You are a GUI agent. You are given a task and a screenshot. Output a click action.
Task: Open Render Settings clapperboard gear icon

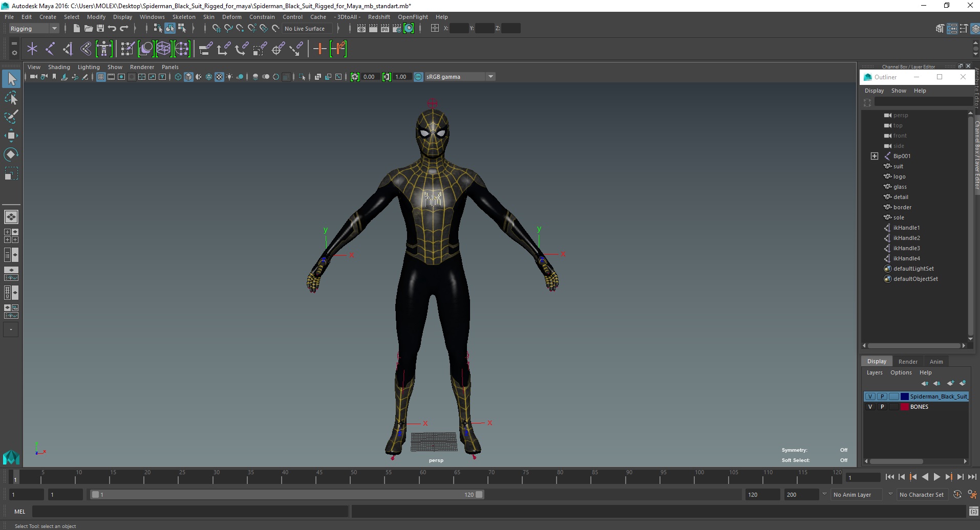(x=397, y=29)
